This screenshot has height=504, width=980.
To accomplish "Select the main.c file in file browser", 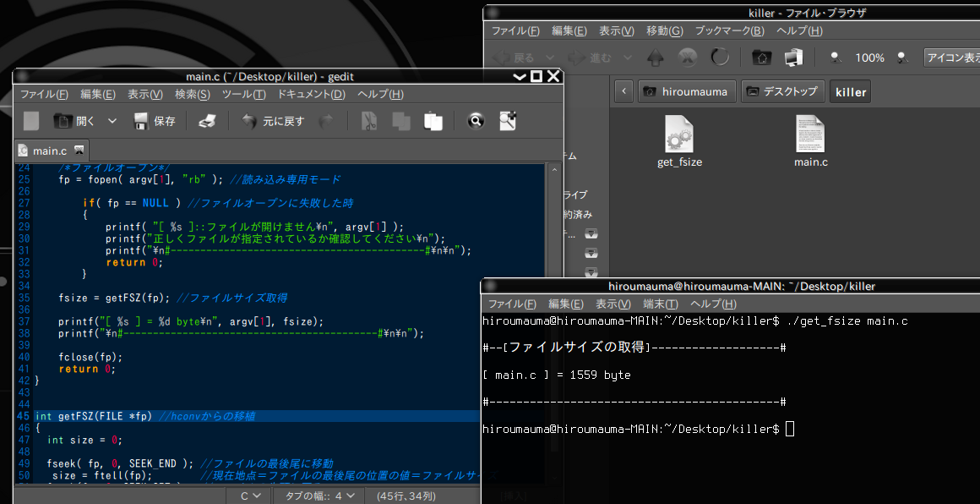I will coord(811,142).
